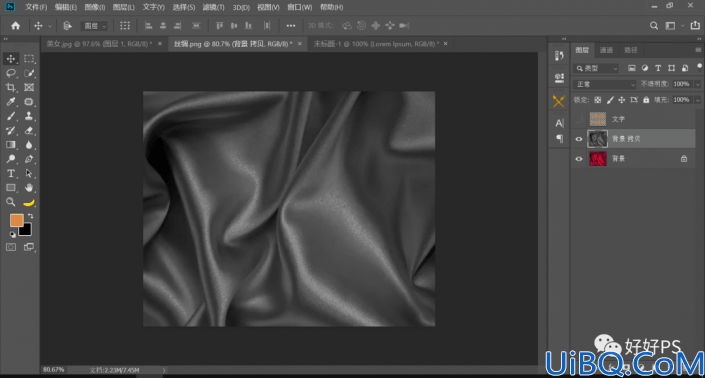Select the History Brush tool

pyautogui.click(x=11, y=131)
